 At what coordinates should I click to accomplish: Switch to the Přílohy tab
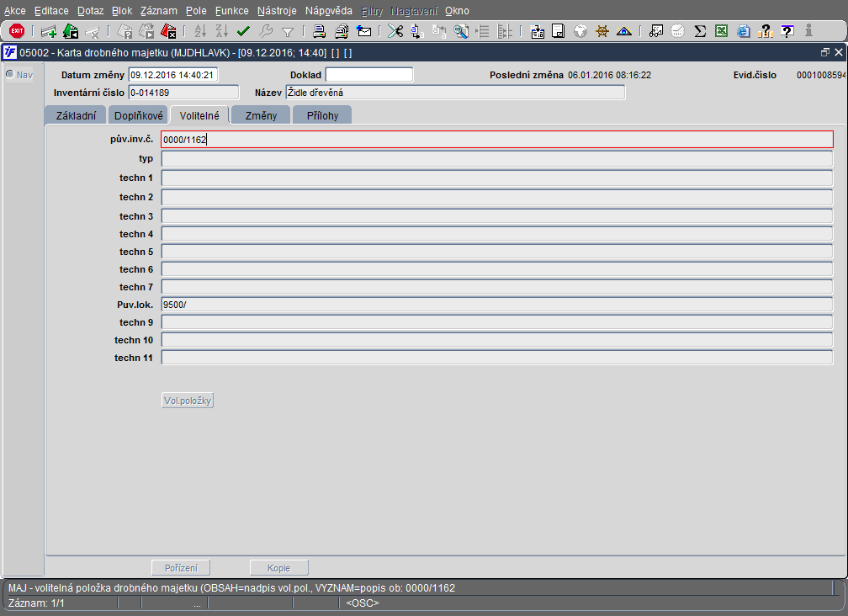[x=322, y=116]
